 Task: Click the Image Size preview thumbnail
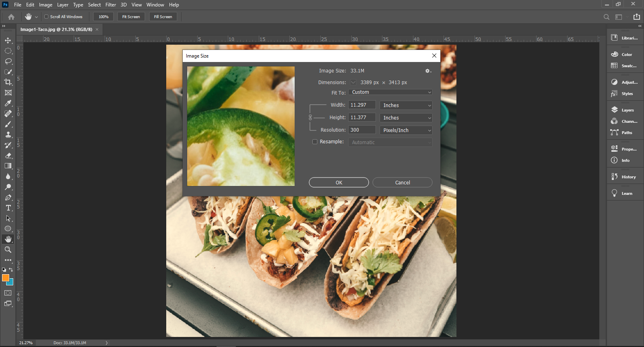pos(241,126)
